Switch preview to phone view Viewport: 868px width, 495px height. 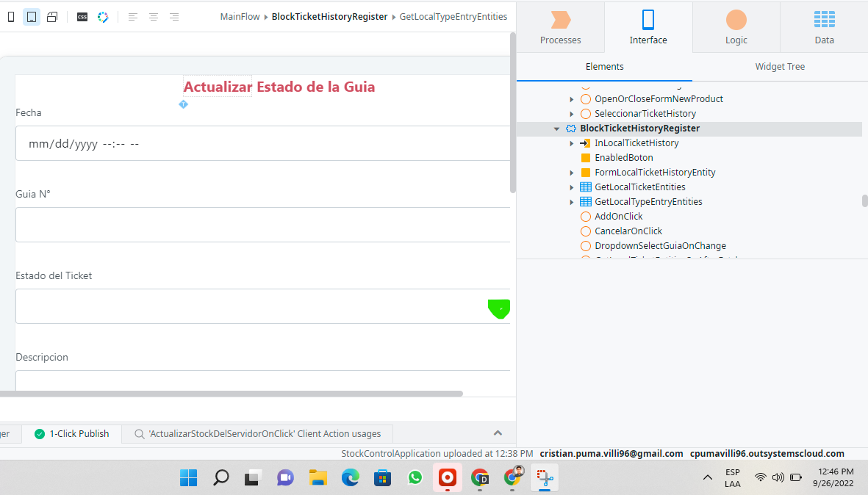coord(10,16)
